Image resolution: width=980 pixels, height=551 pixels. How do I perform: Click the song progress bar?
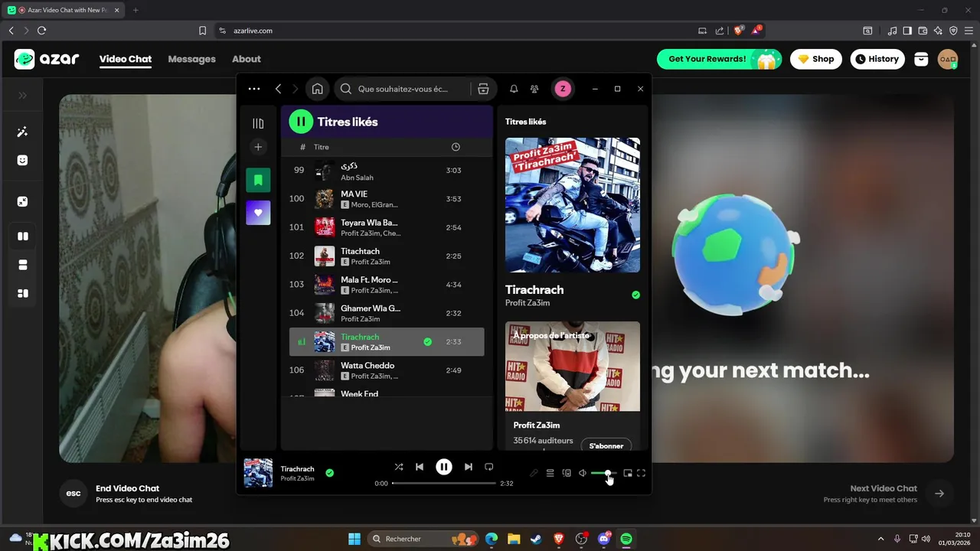(x=444, y=484)
